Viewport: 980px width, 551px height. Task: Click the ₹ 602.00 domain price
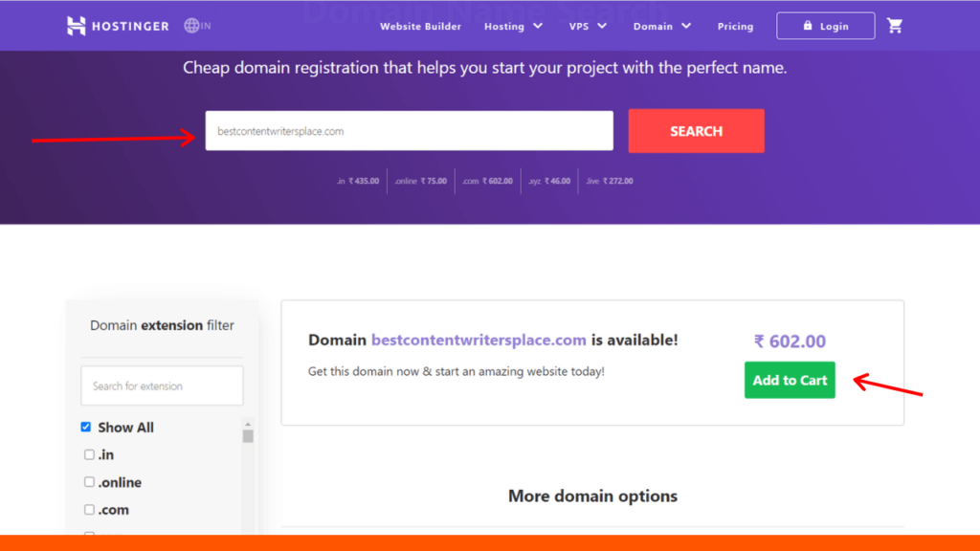[790, 342]
